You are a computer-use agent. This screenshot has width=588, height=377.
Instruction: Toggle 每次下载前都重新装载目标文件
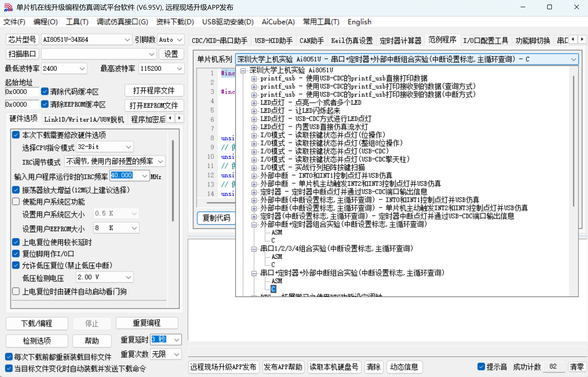9,357
